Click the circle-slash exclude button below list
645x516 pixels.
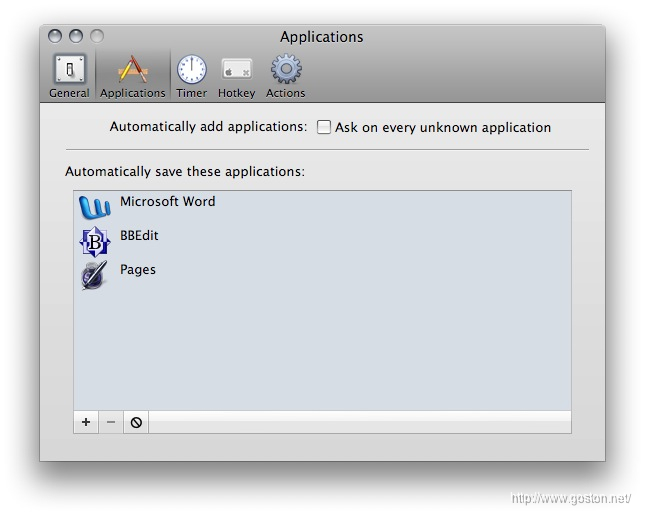click(136, 423)
